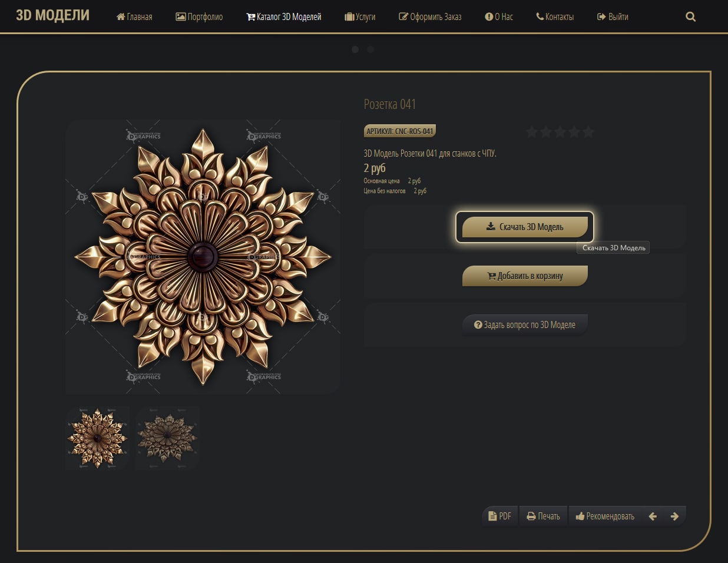This screenshot has width=728, height=563.
Task: Click the search magnifier icon
Action: [690, 17]
